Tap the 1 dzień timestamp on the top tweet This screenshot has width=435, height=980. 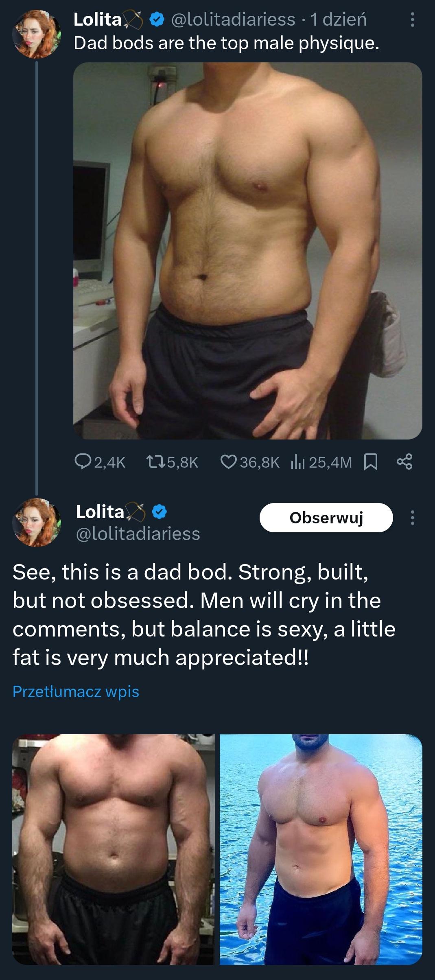338,20
